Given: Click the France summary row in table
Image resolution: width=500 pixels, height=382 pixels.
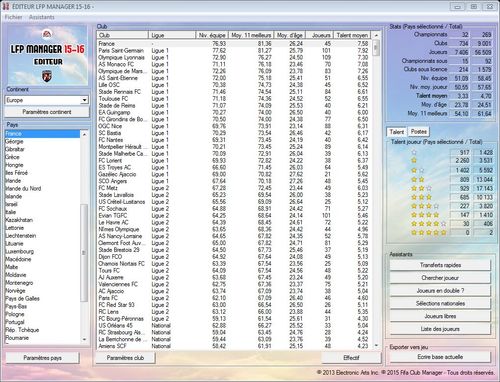Looking at the screenshot, I should (234, 44).
